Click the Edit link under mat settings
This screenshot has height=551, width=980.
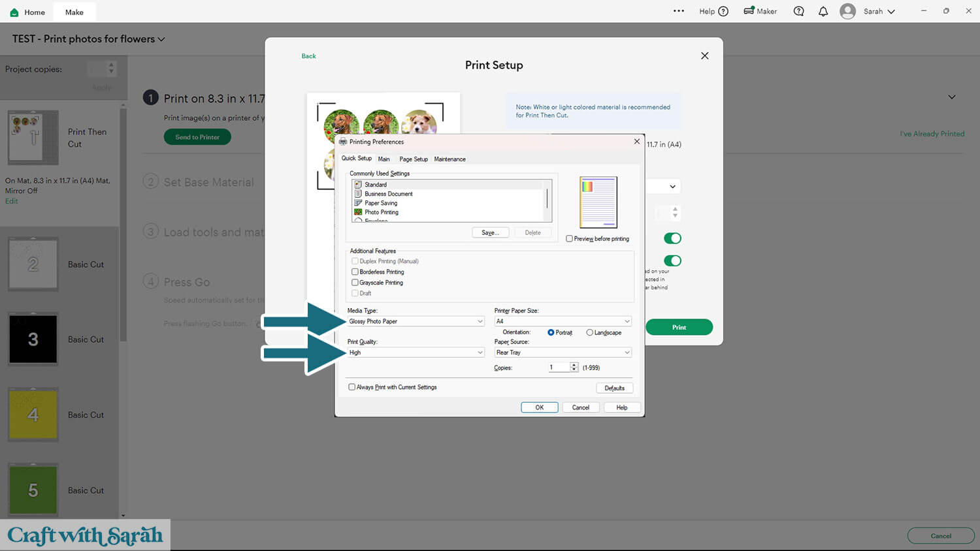pyautogui.click(x=12, y=201)
